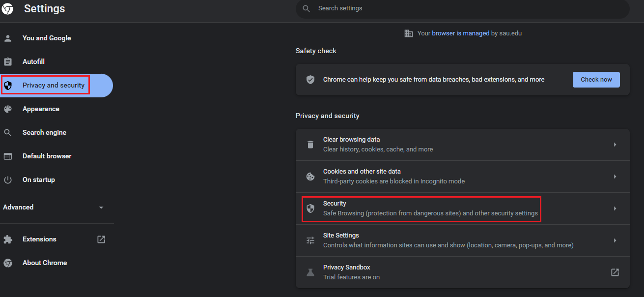Open Default browser settings section
This screenshot has height=297, width=644.
47,156
